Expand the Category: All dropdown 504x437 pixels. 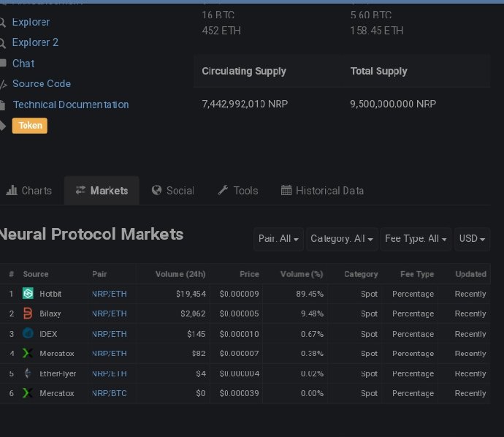pos(342,239)
